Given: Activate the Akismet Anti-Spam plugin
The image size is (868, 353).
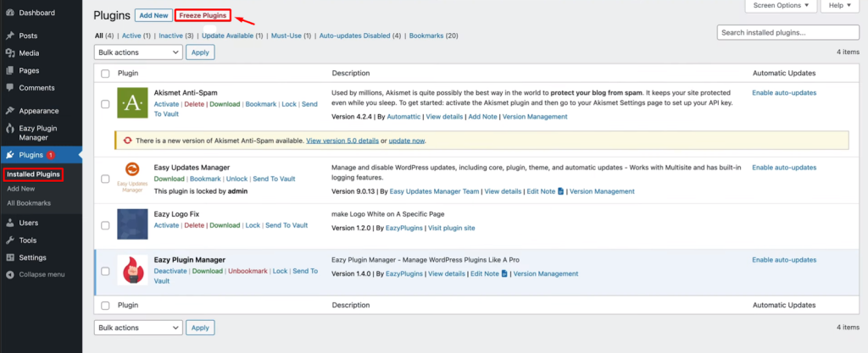Looking at the screenshot, I should 167,104.
